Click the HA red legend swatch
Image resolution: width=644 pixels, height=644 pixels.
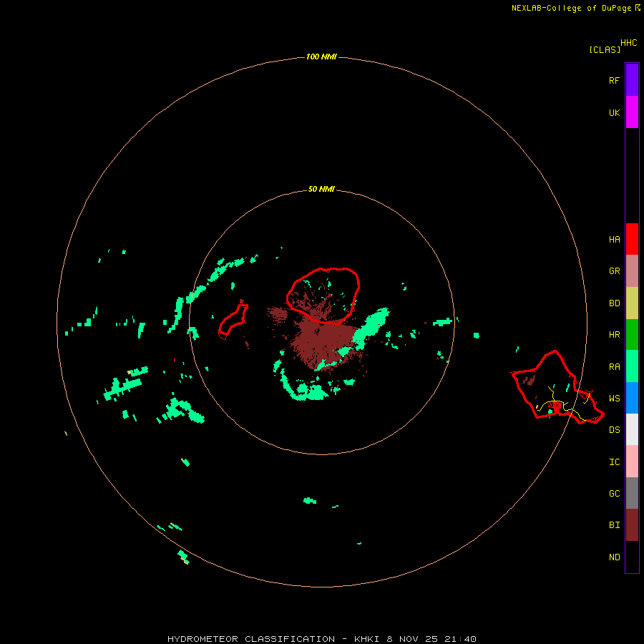632,239
